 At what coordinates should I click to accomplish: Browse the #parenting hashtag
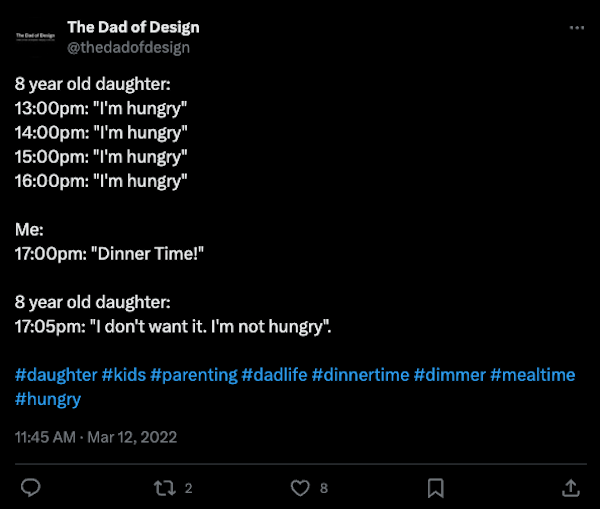point(193,375)
